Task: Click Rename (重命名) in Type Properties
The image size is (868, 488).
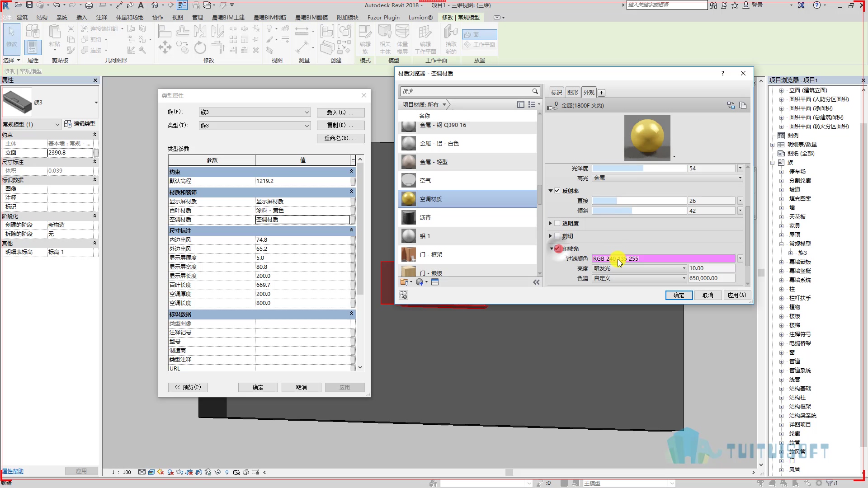Action: (x=340, y=138)
